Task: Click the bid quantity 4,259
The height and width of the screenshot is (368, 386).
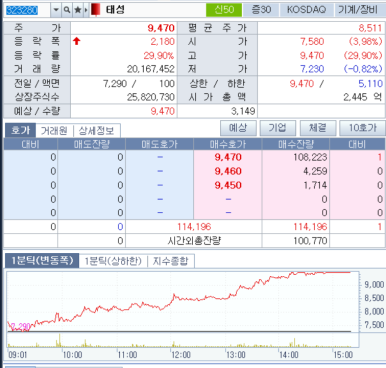Action: pyautogui.click(x=315, y=171)
